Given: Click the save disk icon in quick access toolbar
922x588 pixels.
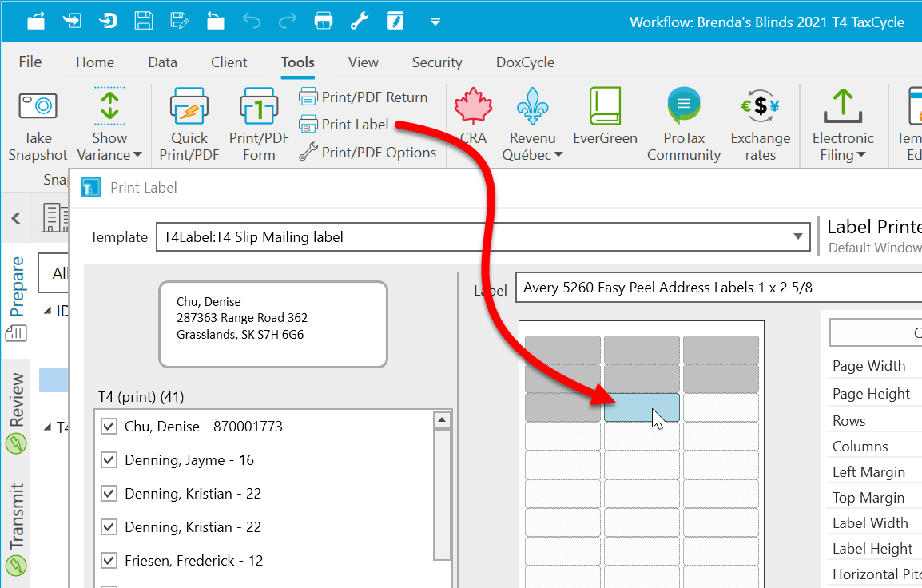Looking at the screenshot, I should [144, 21].
